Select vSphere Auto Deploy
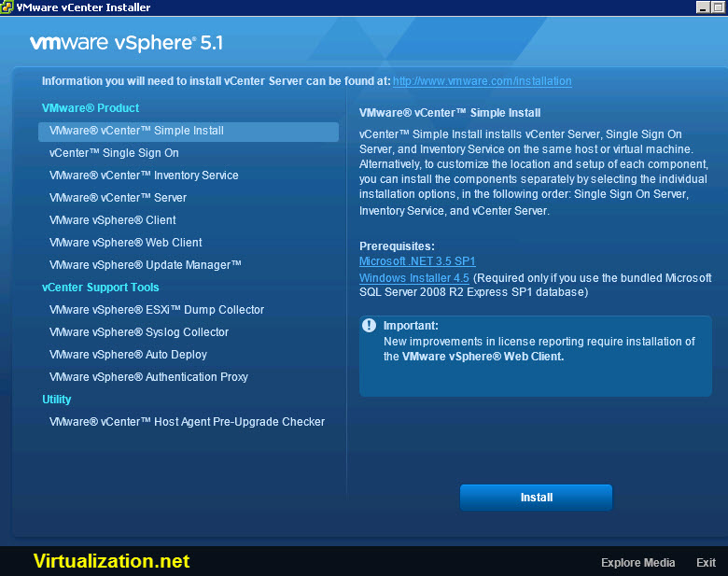 (128, 354)
